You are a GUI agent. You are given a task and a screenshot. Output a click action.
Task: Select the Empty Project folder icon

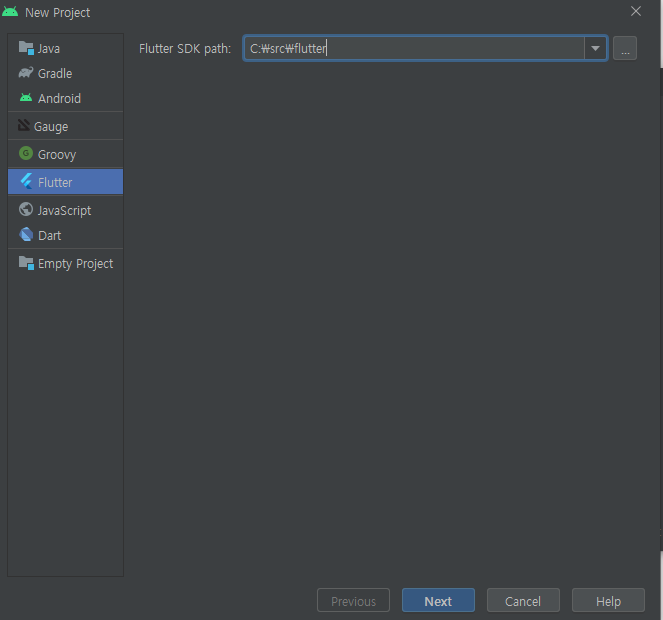pos(26,263)
